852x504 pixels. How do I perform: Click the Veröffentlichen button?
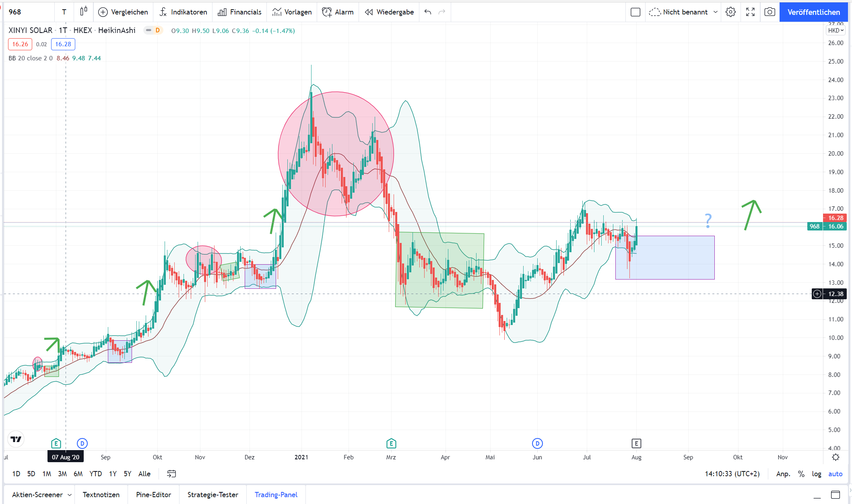click(x=813, y=12)
